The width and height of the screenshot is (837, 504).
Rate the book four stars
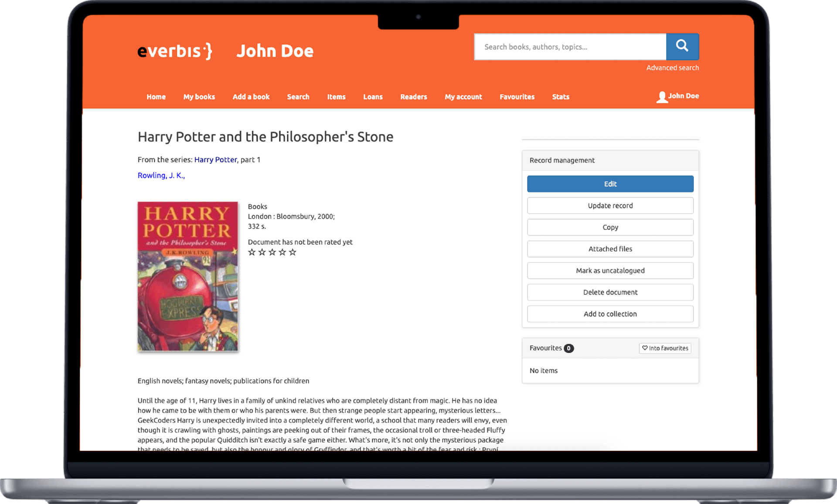[x=282, y=252]
